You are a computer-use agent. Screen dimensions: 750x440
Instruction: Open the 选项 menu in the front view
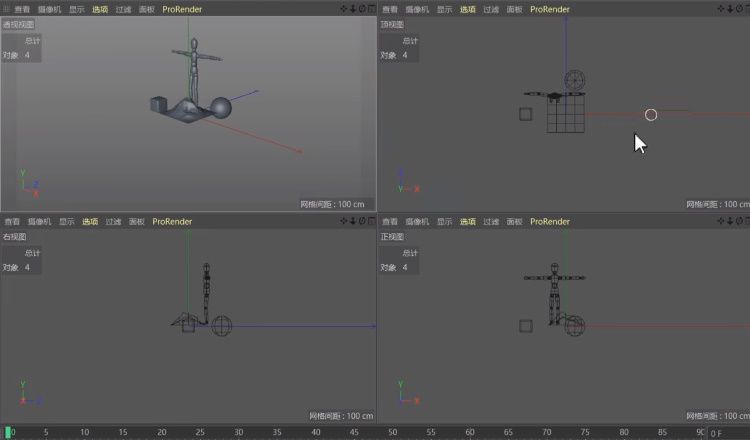(468, 222)
